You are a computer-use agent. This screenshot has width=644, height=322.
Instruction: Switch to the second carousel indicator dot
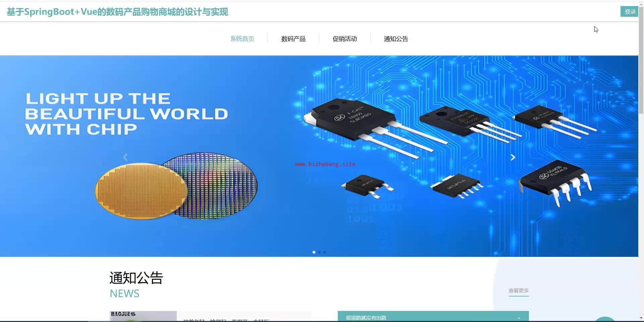pos(319,252)
